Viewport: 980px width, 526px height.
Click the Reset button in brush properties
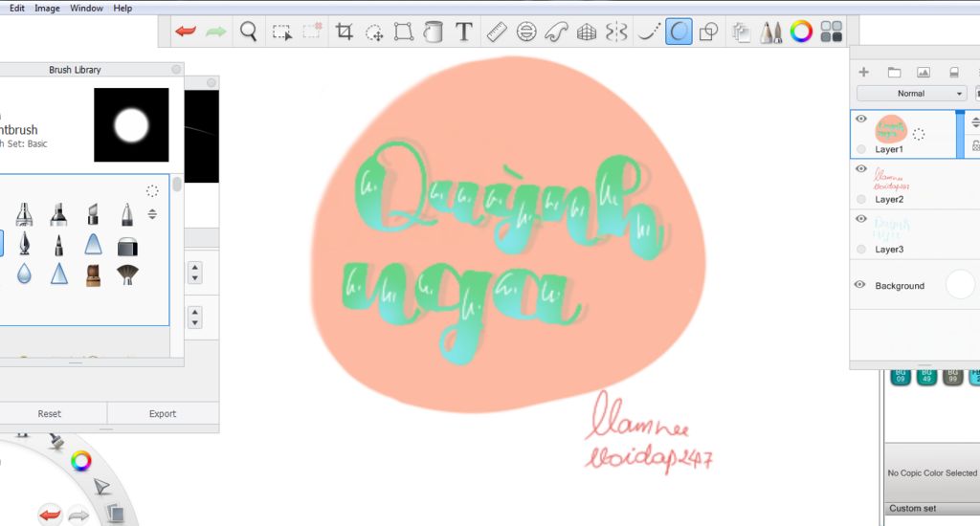pyautogui.click(x=50, y=413)
